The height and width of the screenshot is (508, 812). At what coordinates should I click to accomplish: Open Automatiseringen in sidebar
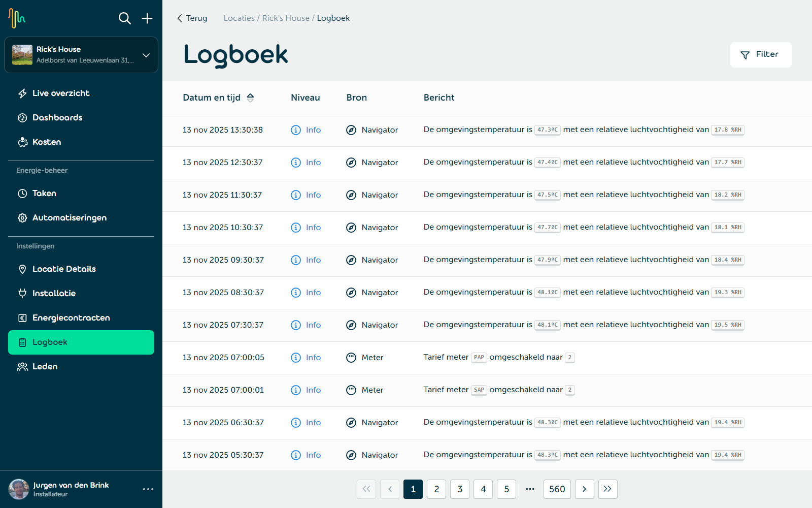(81, 218)
